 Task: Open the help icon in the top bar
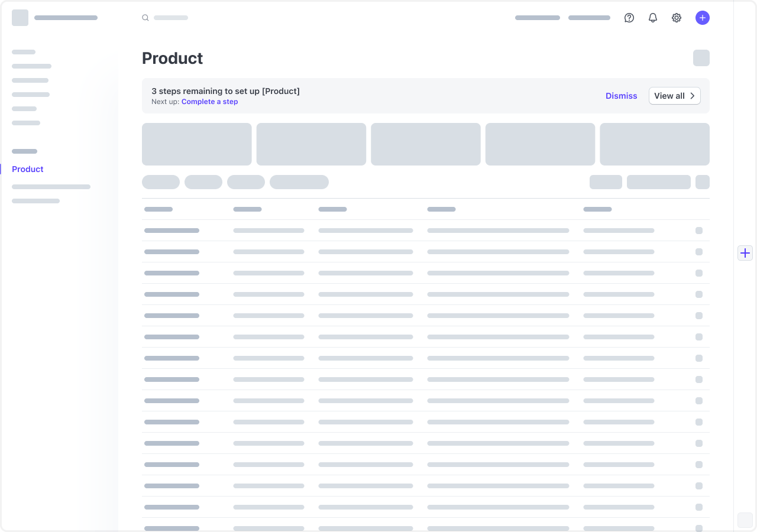(629, 18)
